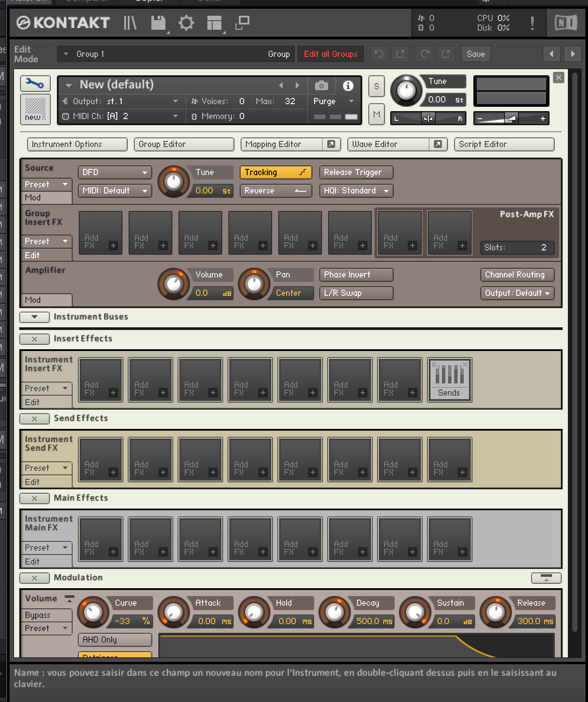Image resolution: width=588 pixels, height=702 pixels.
Task: Go to previous instrument in rack toolbar
Action: click(x=551, y=54)
